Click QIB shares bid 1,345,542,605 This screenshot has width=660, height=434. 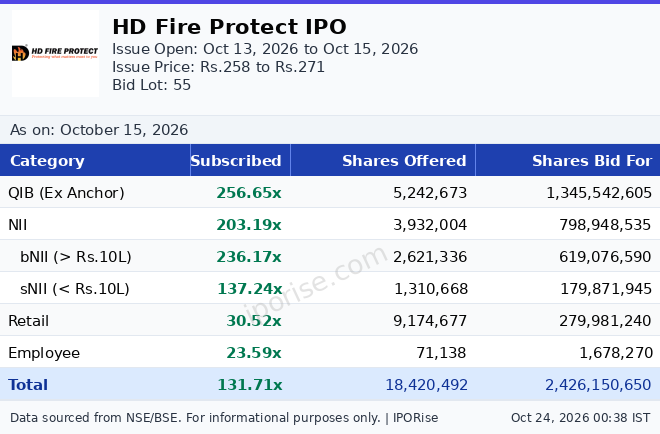click(x=599, y=193)
